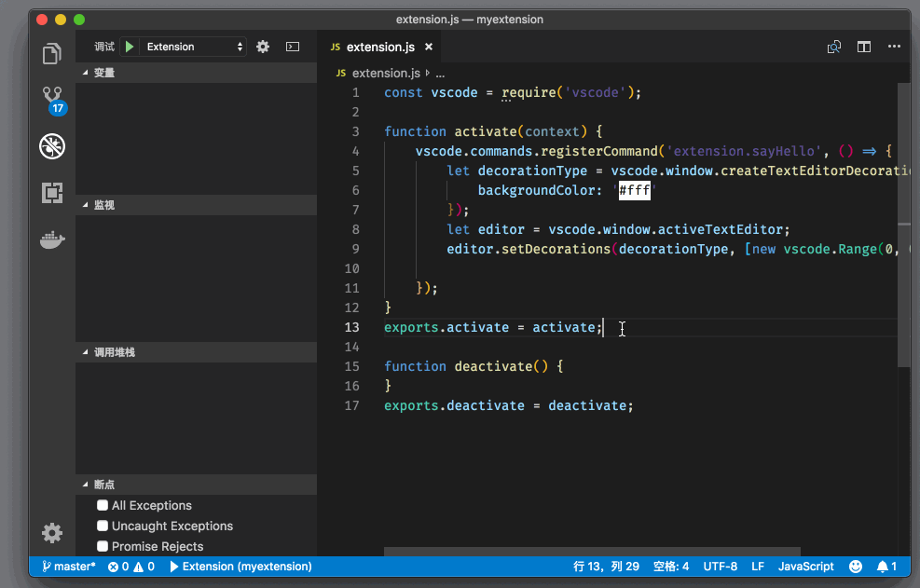This screenshot has width=920, height=588.
Task: Change language mode from JavaScript
Action: [805, 567]
